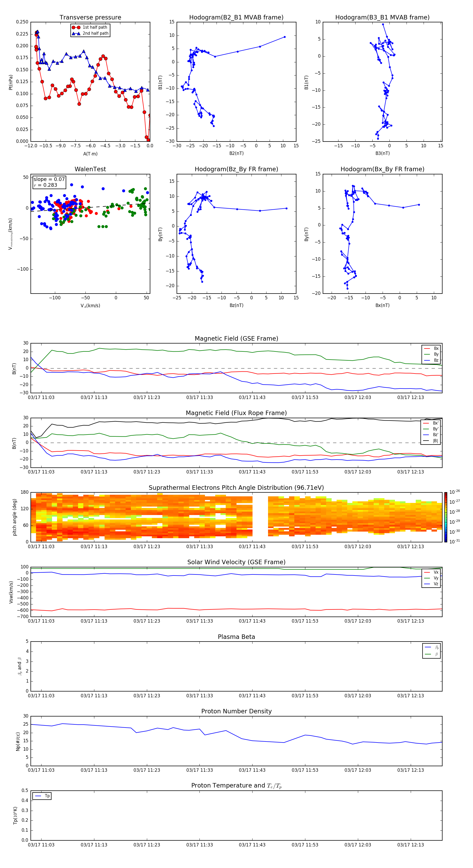Click the "Plasma Beta" plot title

[x=236, y=637]
